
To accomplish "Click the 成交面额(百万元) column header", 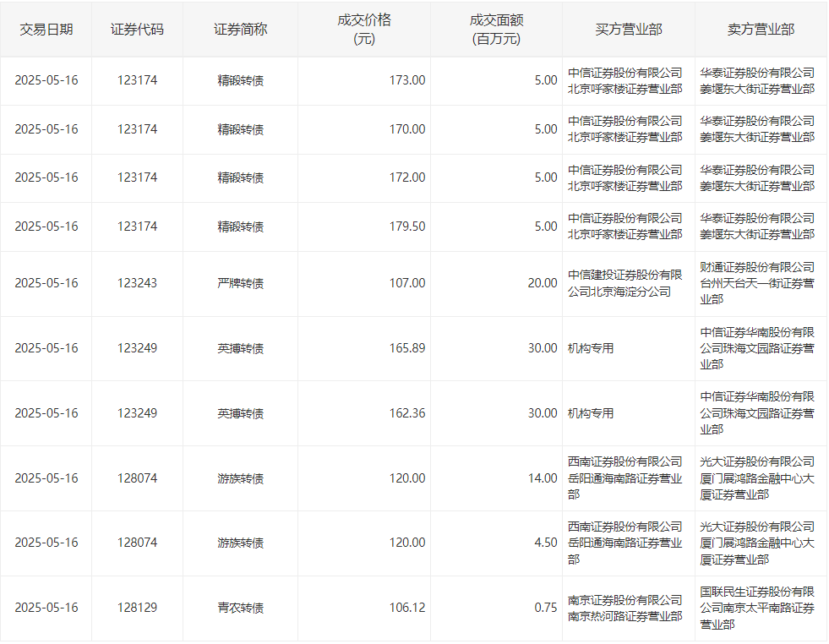I will pyautogui.click(x=496, y=30).
